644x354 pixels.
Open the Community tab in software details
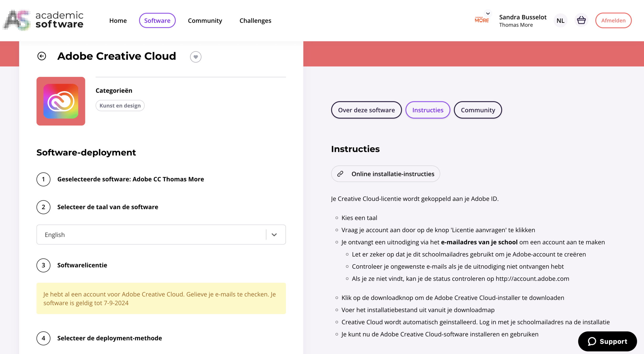(478, 110)
